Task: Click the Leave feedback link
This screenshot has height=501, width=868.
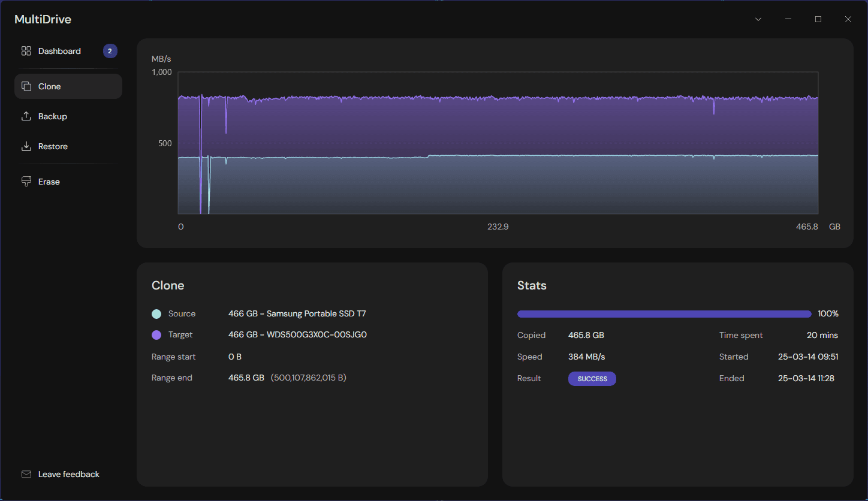Action: click(x=68, y=473)
